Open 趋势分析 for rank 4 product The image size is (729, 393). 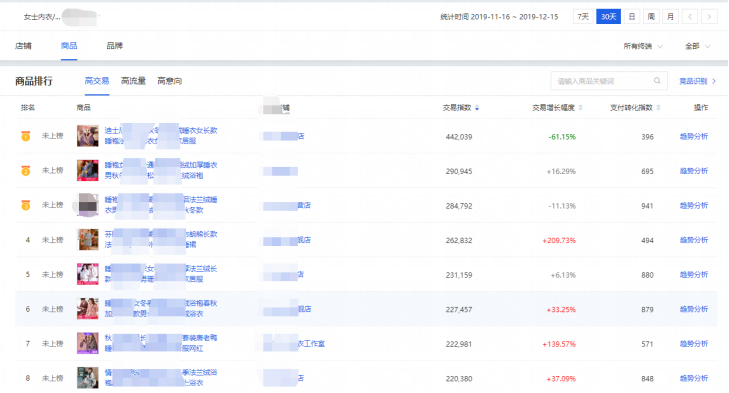coord(694,240)
